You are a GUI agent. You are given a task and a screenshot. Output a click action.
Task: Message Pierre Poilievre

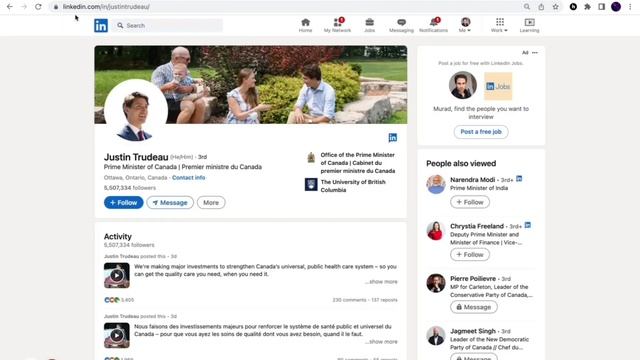(473, 307)
